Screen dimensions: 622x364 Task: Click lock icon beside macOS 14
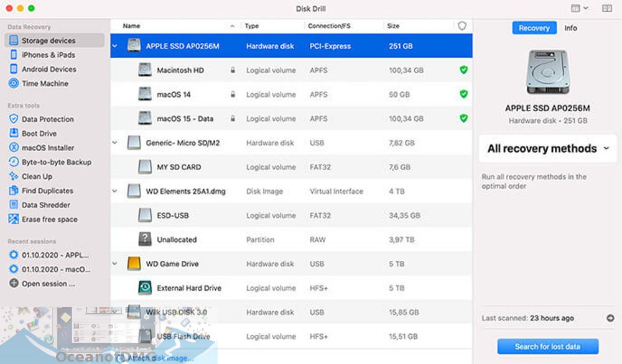233,94
